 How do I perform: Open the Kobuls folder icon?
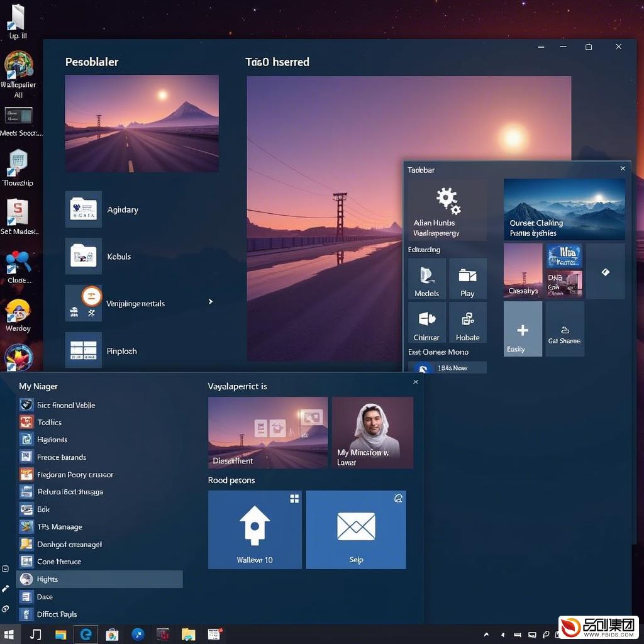tap(84, 256)
